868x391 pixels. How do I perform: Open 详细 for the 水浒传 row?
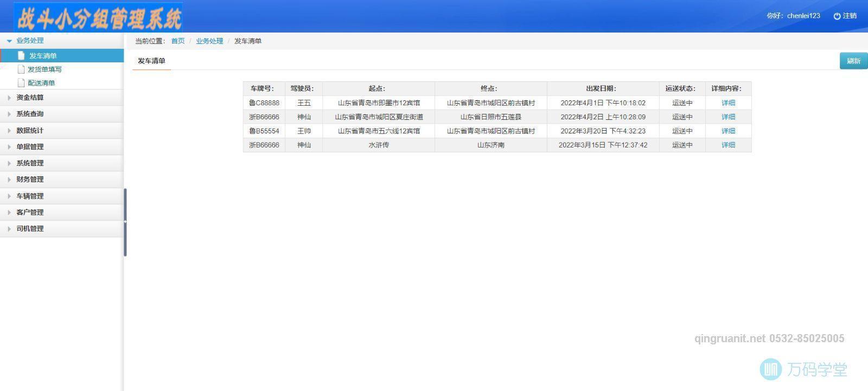point(728,145)
